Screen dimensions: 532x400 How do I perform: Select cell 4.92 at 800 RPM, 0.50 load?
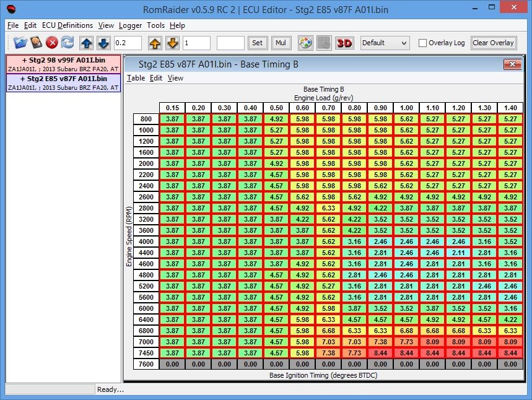pos(276,119)
